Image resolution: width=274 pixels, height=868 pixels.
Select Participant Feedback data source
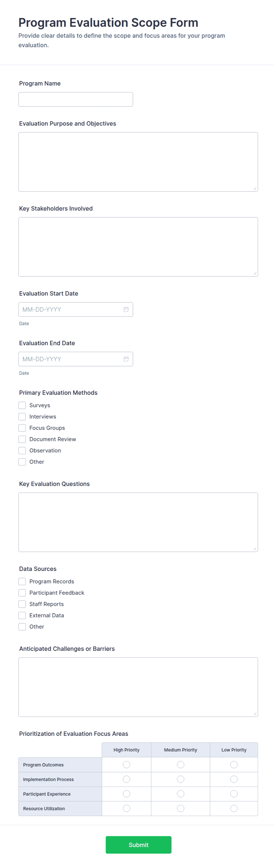[x=22, y=592]
